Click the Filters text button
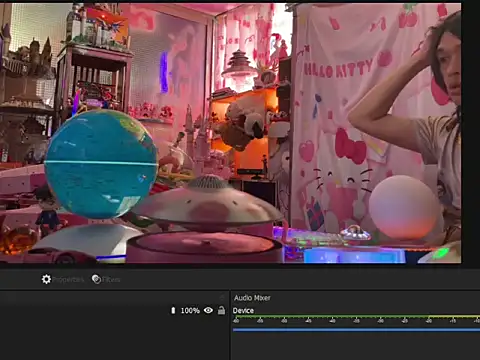Image resolution: width=480 pixels, height=360 pixels. pos(111,280)
